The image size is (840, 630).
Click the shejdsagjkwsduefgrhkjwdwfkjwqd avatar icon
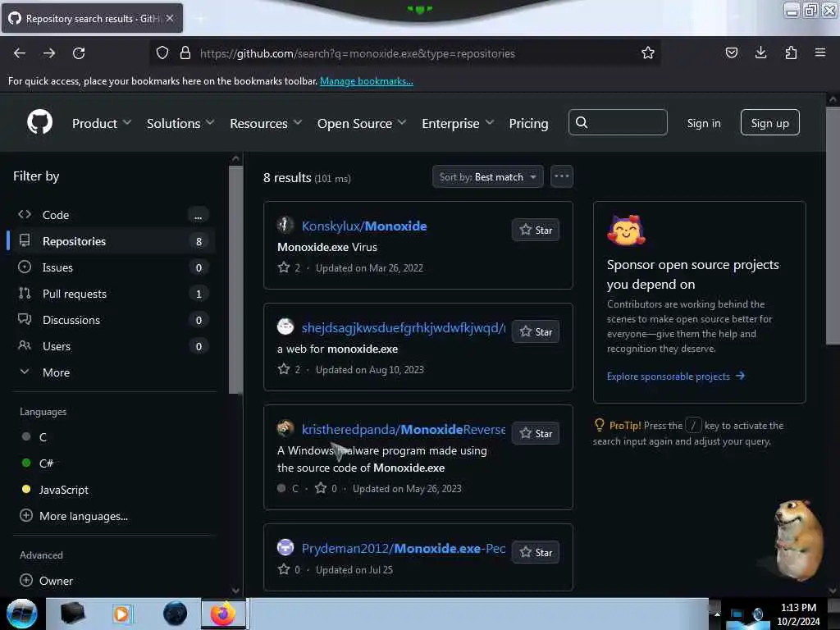(x=285, y=326)
